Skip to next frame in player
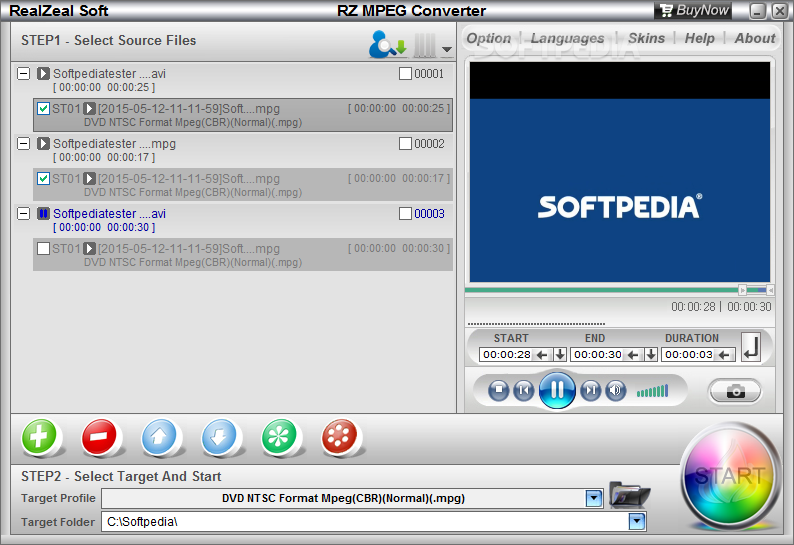 (x=590, y=391)
